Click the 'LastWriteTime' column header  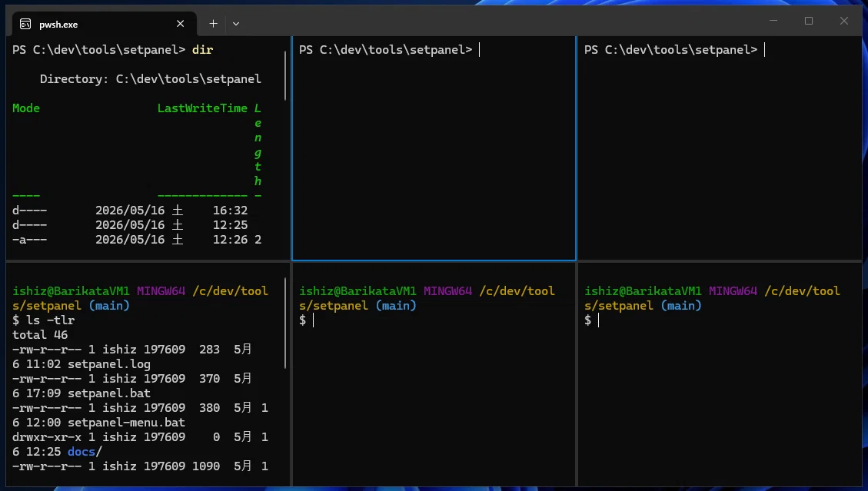click(202, 108)
